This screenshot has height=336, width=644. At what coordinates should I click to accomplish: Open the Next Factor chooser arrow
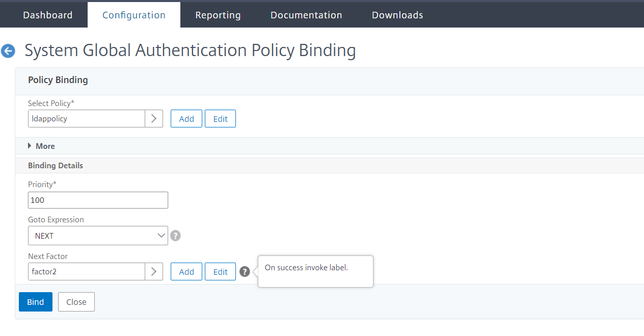(154, 272)
